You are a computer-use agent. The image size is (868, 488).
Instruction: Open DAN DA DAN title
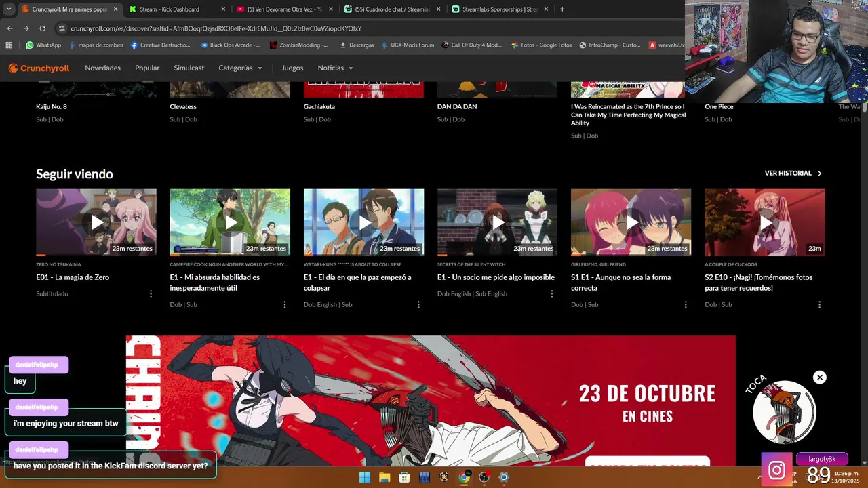click(x=457, y=106)
